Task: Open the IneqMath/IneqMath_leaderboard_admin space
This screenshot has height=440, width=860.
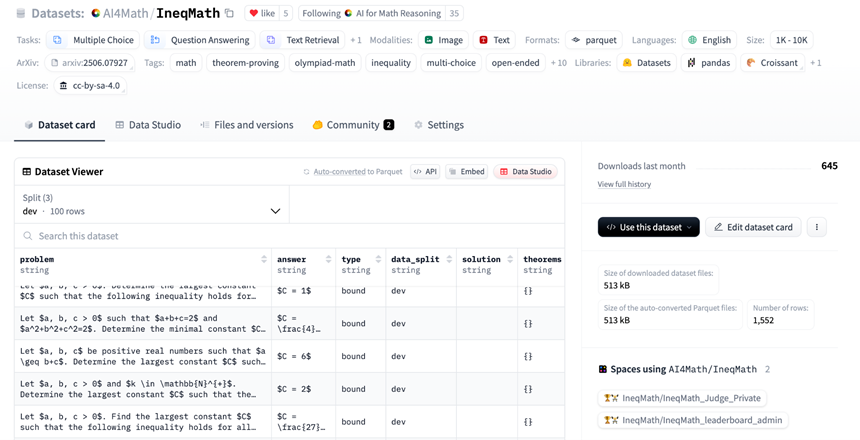Action: [x=693, y=421]
